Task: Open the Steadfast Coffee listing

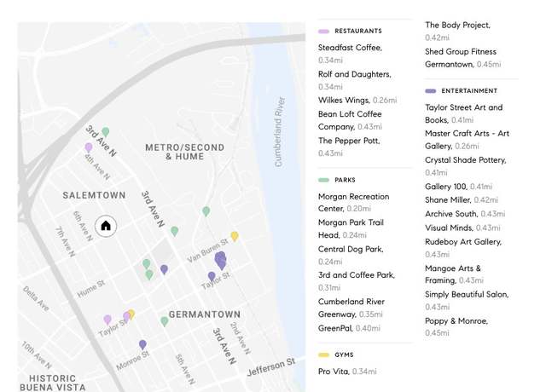Action: pos(350,48)
